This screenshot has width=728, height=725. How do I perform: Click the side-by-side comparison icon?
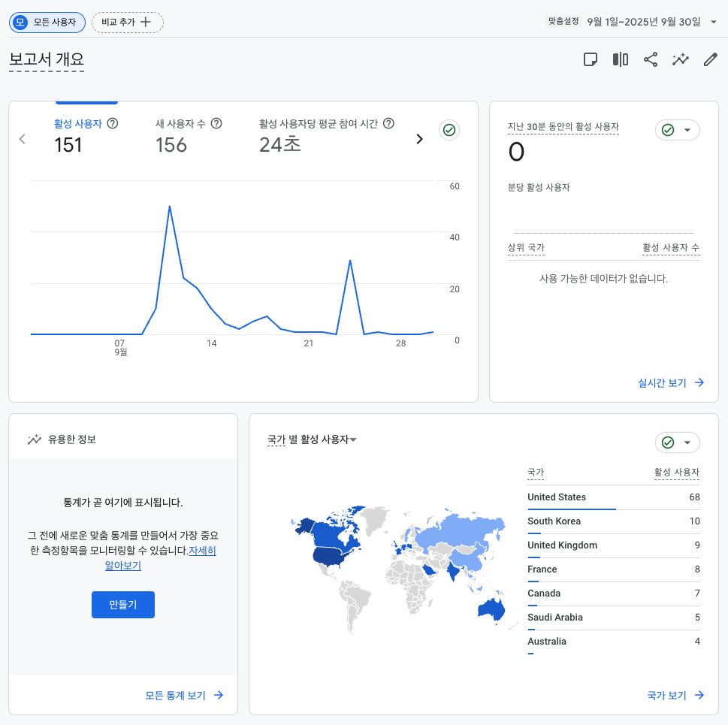click(620, 59)
